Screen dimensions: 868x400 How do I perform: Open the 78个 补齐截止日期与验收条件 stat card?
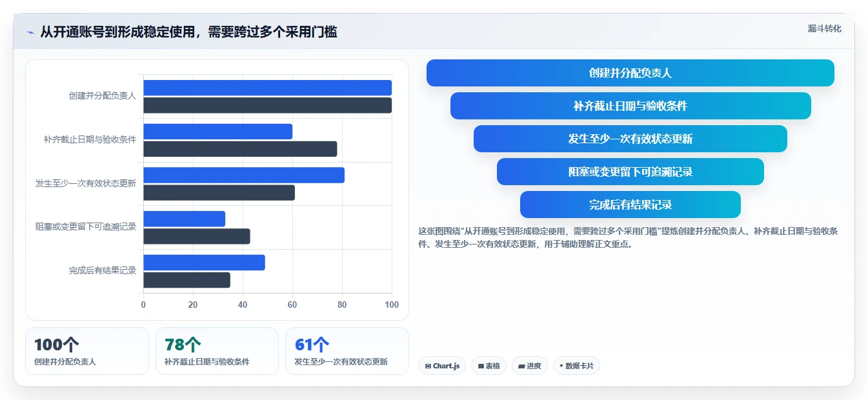tap(217, 351)
